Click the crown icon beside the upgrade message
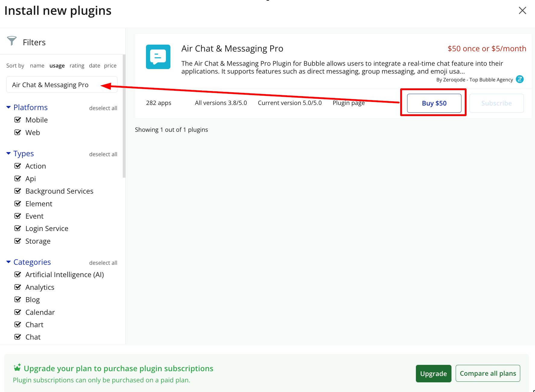This screenshot has width=535, height=392. point(17,367)
